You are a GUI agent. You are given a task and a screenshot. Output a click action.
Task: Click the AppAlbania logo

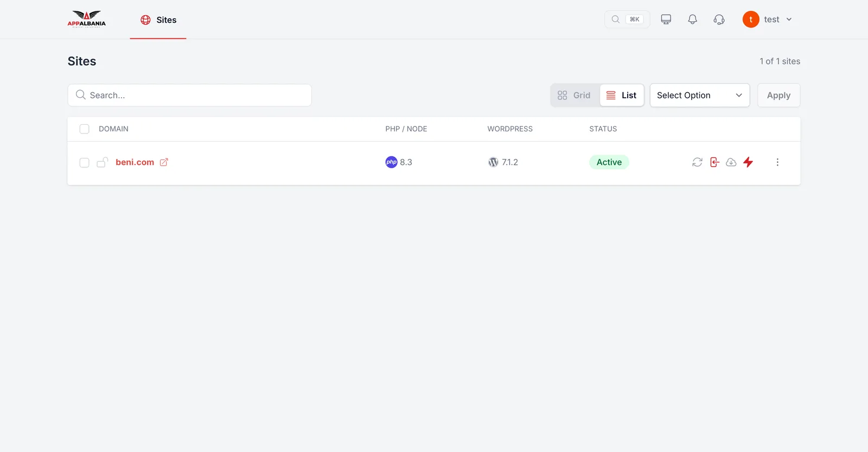coord(87,19)
